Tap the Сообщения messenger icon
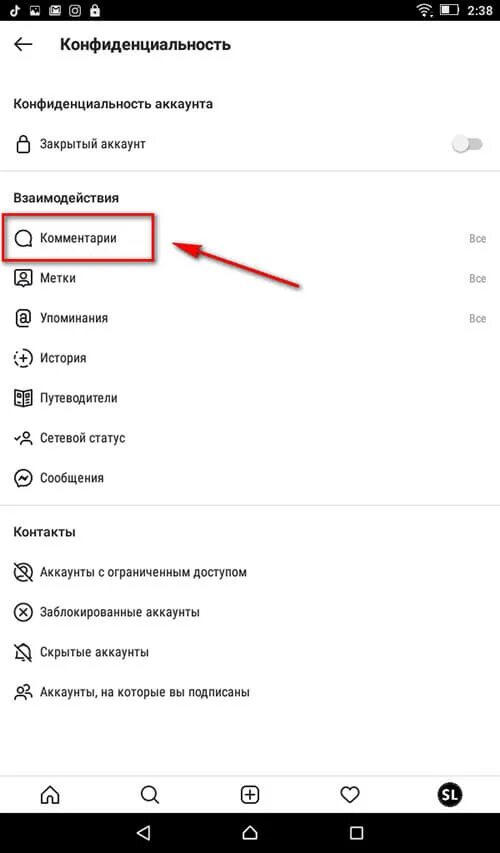 coord(23,478)
